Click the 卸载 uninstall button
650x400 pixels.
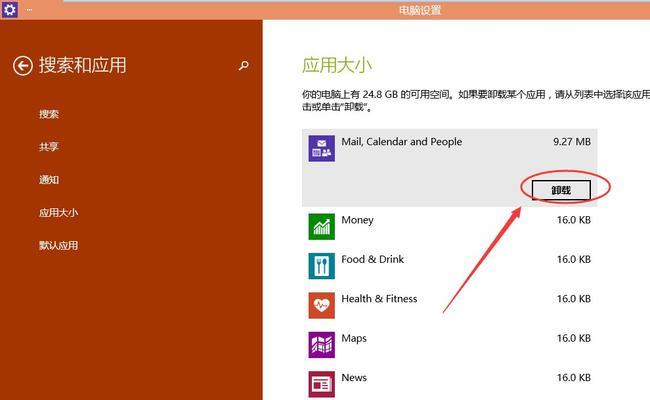561,190
